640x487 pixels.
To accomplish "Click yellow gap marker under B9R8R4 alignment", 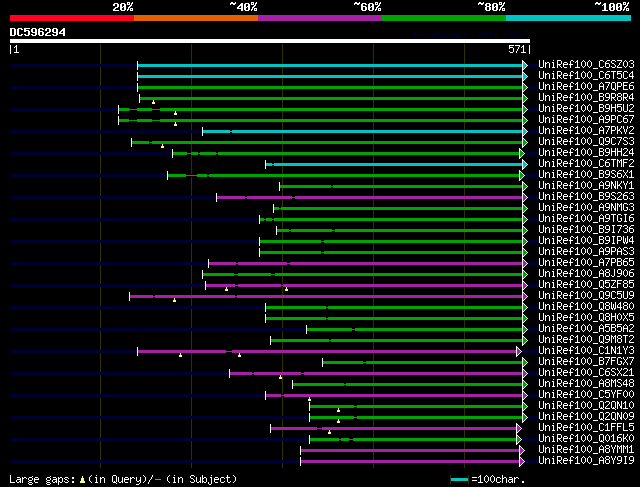I will coord(153,102).
